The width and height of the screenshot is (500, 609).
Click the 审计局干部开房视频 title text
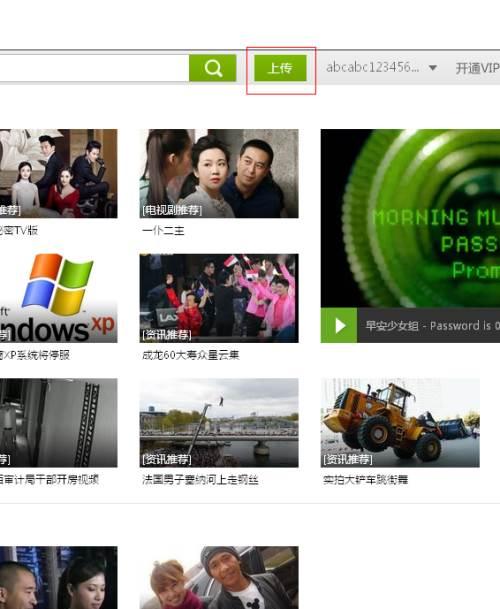point(49,480)
